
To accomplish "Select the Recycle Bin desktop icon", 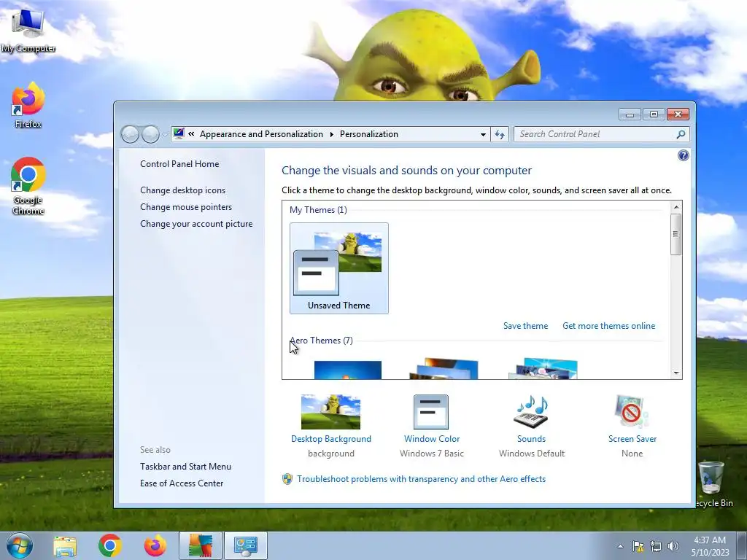I will pyautogui.click(x=713, y=484).
